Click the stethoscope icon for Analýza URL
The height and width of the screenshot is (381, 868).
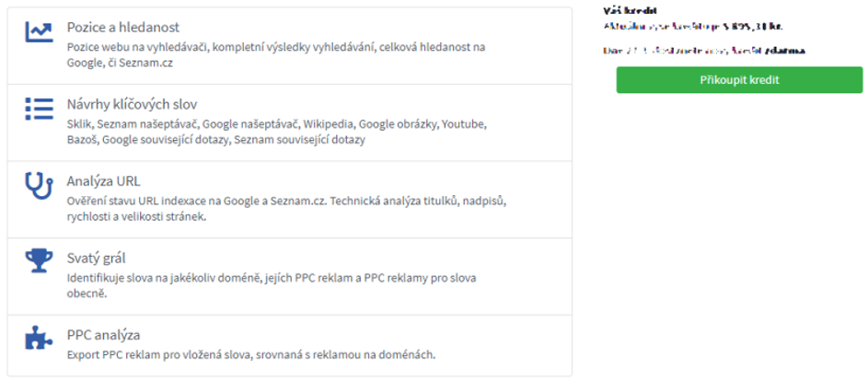pos(39,186)
